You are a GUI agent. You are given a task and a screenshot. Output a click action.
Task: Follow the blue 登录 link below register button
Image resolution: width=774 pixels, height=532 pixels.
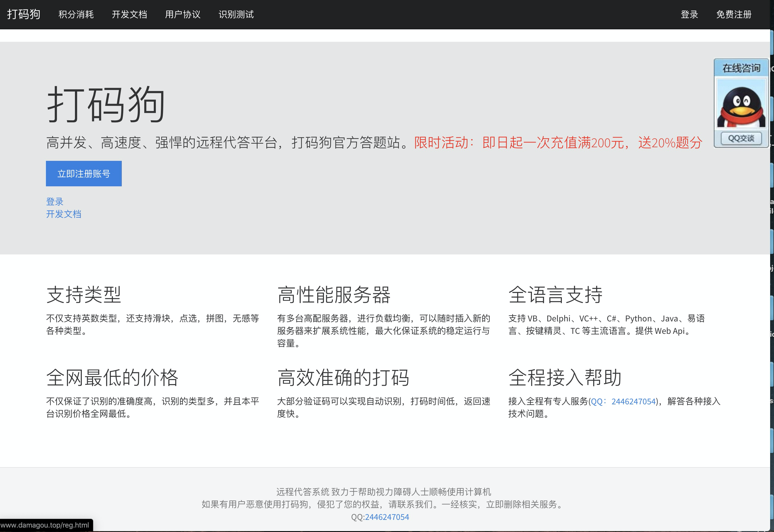tap(55, 201)
